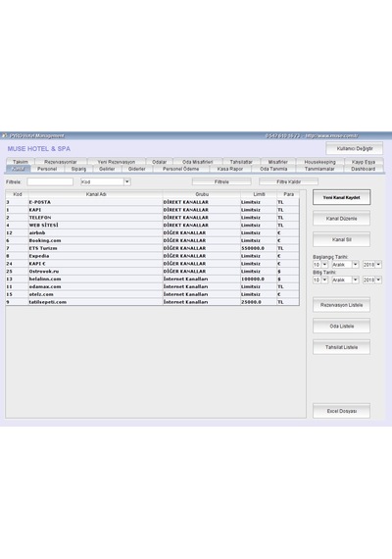The width and height of the screenshot is (392, 559).
Task: Click the Yeni Kanal Kaydet button
Action: pos(341,197)
